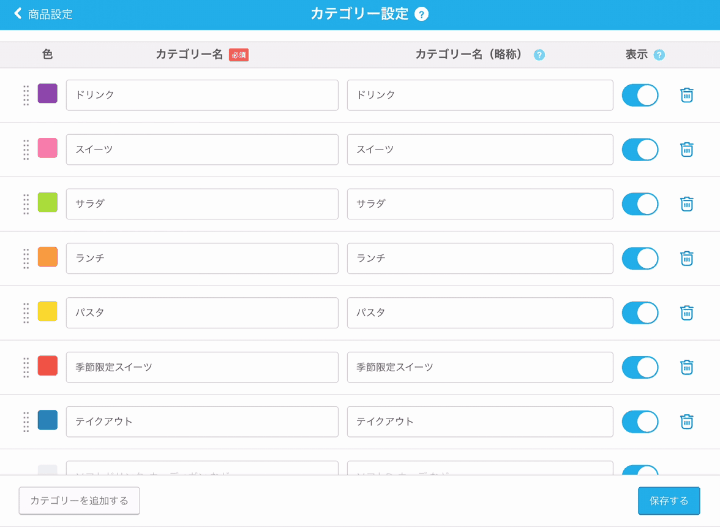The height and width of the screenshot is (527, 720).
Task: Edit ランチ category name field
Action: [202, 258]
